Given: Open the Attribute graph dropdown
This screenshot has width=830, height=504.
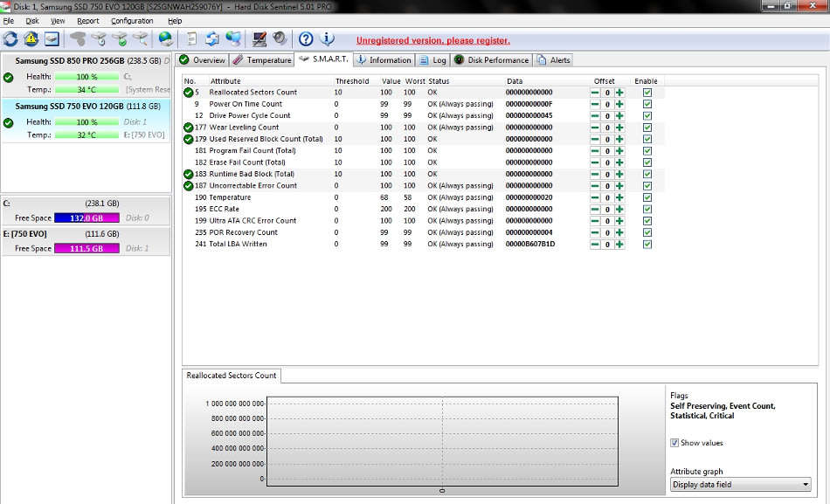Looking at the screenshot, I should tap(741, 485).
